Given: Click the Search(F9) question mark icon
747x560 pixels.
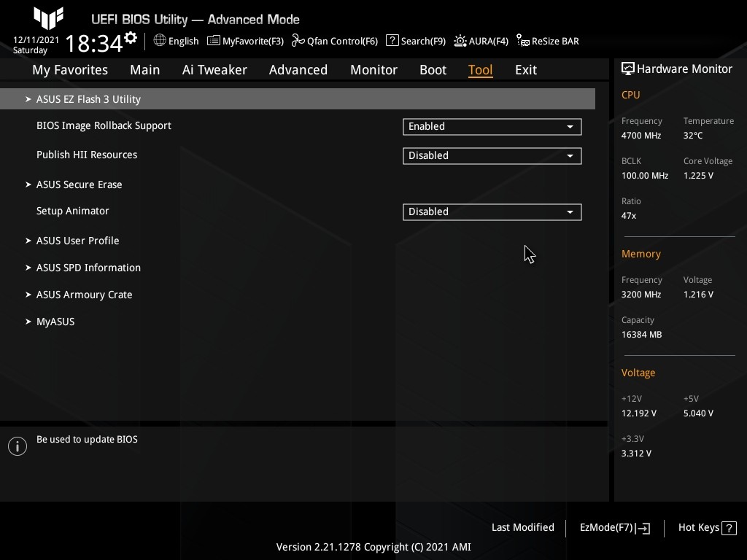Looking at the screenshot, I should (x=392, y=41).
